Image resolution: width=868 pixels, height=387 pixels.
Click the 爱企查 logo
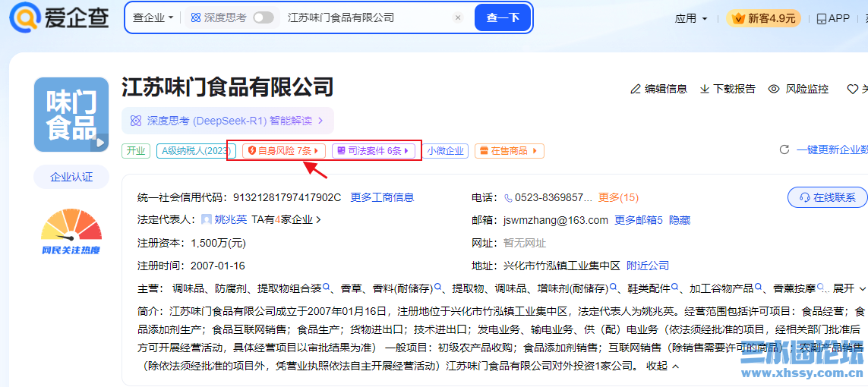click(x=58, y=17)
